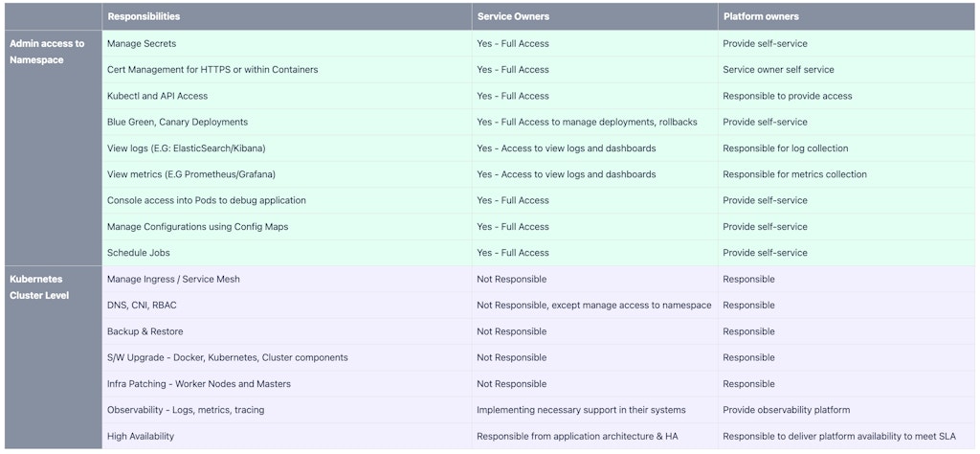Click Service owner self service cell
Image resolution: width=980 pixels, height=454 pixels.
(778, 70)
